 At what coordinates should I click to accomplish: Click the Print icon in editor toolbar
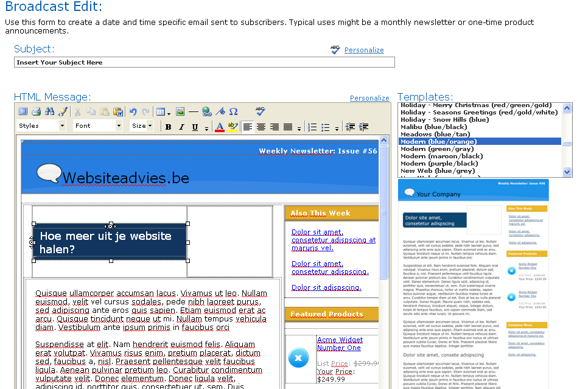[37, 111]
